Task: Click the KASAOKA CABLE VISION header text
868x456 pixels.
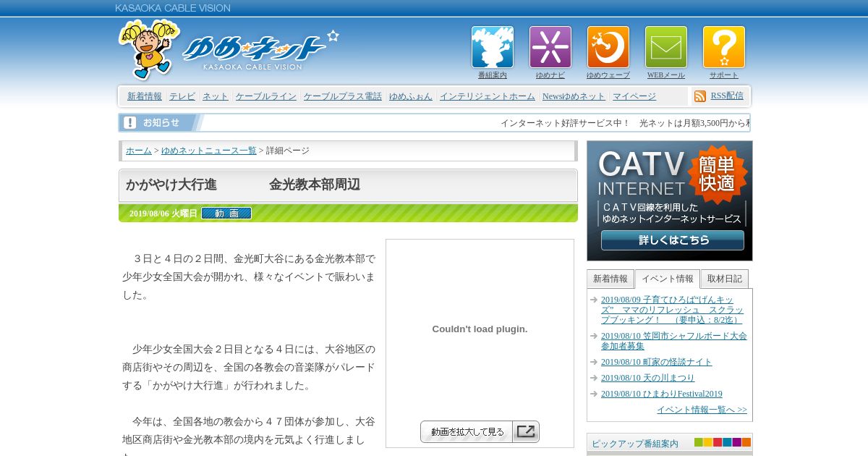Action: click(173, 8)
